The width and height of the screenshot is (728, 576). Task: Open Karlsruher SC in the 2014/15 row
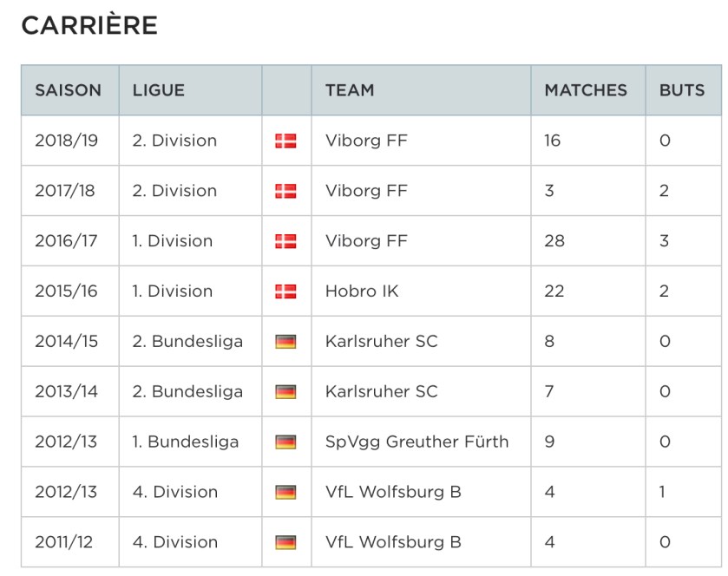tap(381, 342)
